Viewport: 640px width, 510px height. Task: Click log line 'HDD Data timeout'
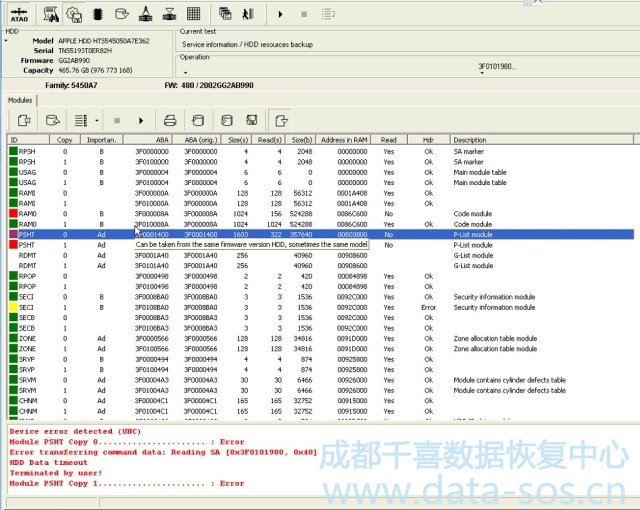(49, 463)
